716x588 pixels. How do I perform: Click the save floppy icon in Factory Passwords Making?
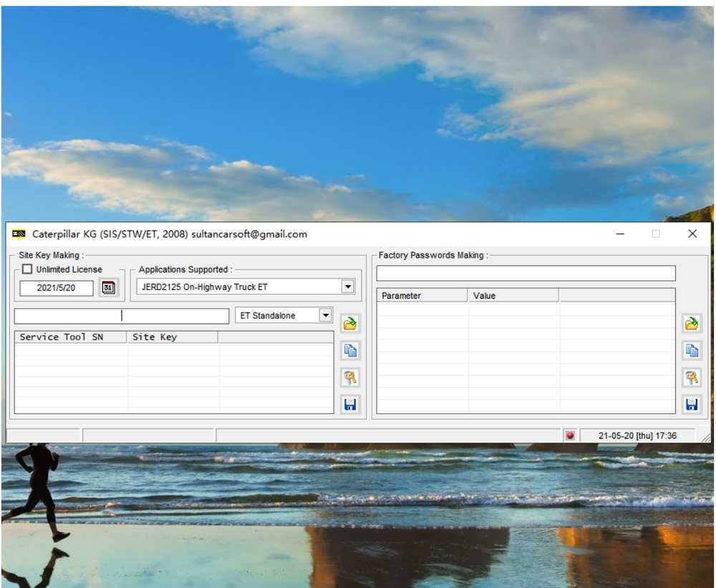[692, 405]
